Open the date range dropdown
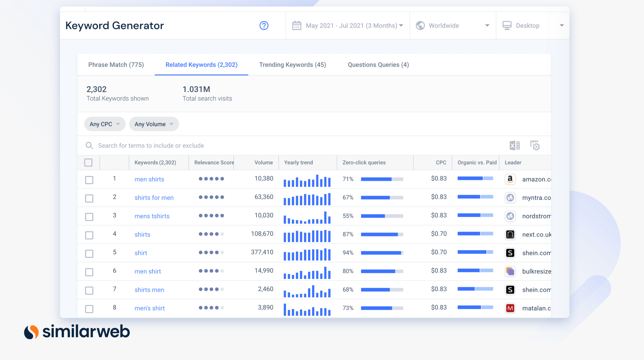The height and width of the screenshot is (360, 644). (x=348, y=25)
